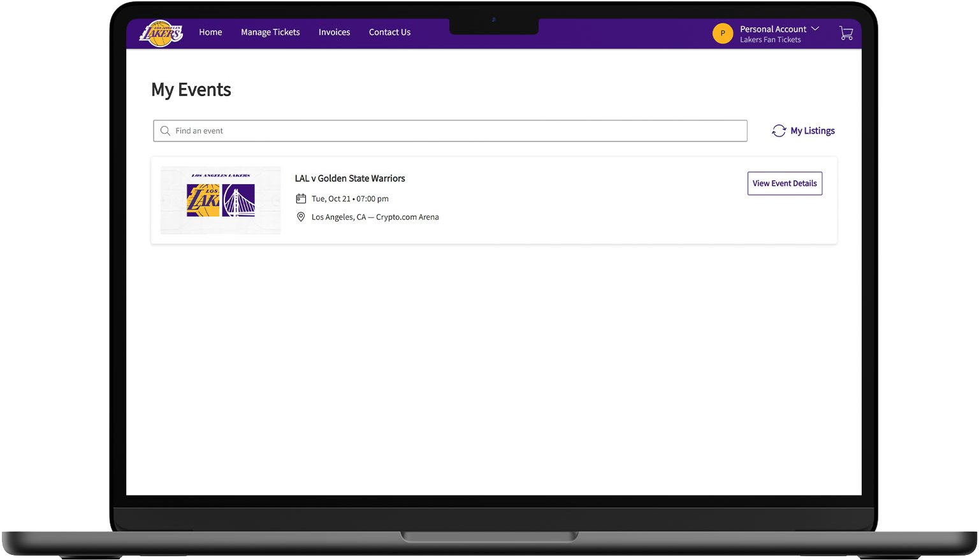This screenshot has height=560, width=979.
Task: Open Manage Tickets from the navigation bar
Action: click(x=270, y=32)
